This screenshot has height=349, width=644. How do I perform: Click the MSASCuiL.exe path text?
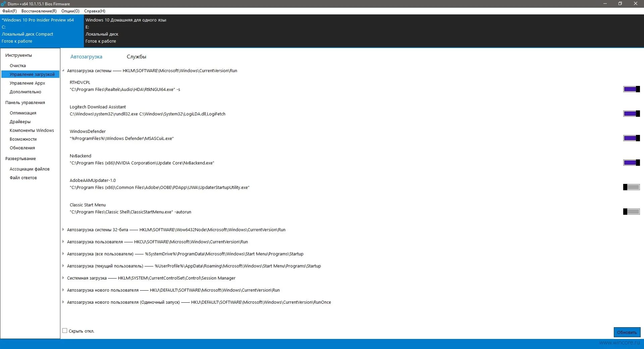121,139
